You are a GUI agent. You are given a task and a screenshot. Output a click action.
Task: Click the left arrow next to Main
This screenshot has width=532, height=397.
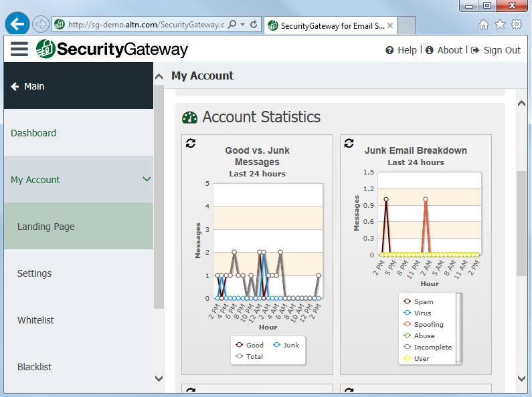click(15, 86)
